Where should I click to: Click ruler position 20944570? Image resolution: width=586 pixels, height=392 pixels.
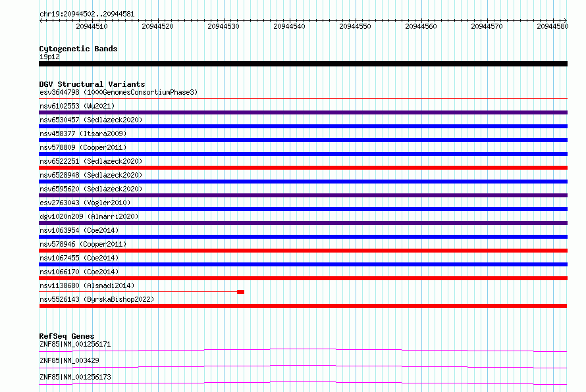coord(486,26)
